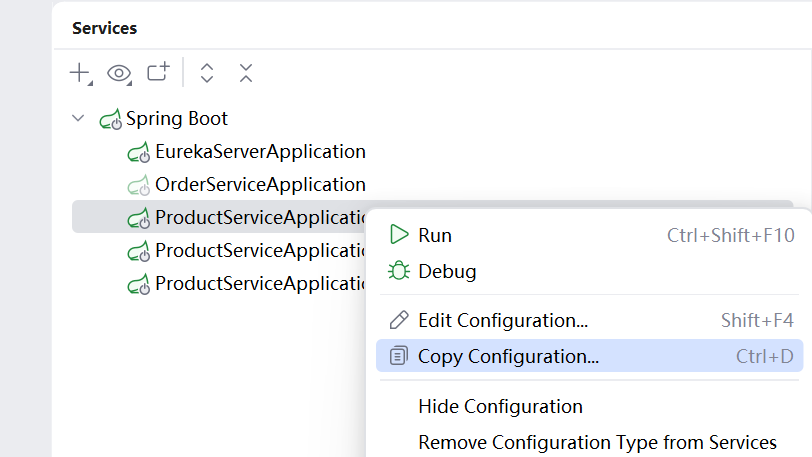
Task: Click the Expand All arrows icon
Action: tap(207, 73)
